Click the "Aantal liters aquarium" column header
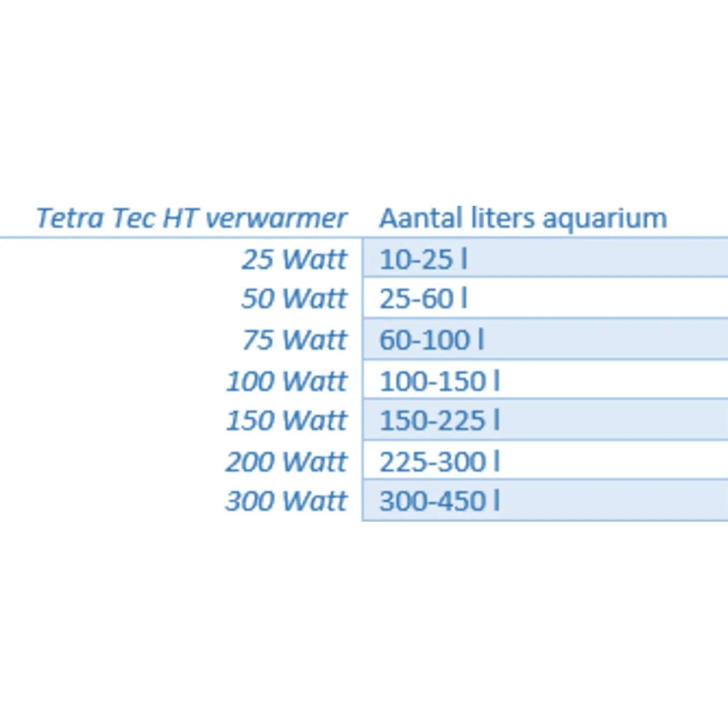This screenshot has width=728, height=728. (523, 218)
